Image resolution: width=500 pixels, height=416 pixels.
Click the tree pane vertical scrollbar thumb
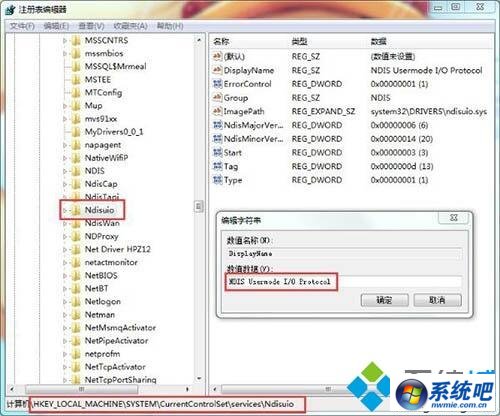pyautogui.click(x=199, y=207)
